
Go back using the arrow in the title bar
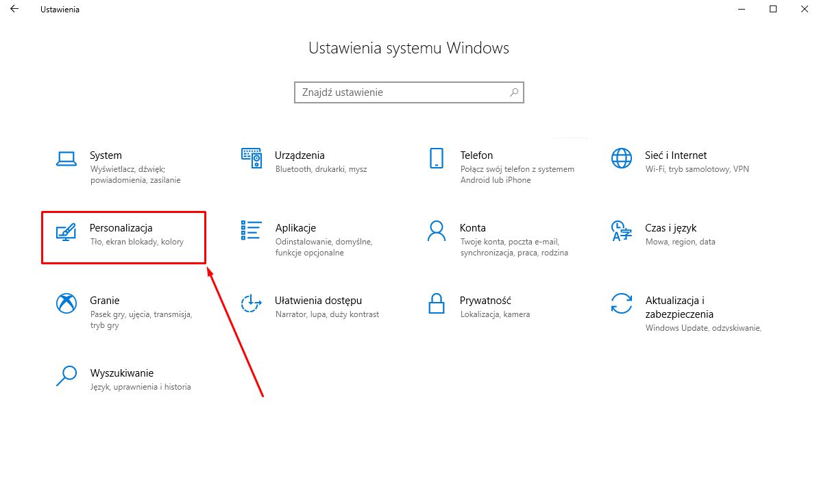(x=14, y=9)
